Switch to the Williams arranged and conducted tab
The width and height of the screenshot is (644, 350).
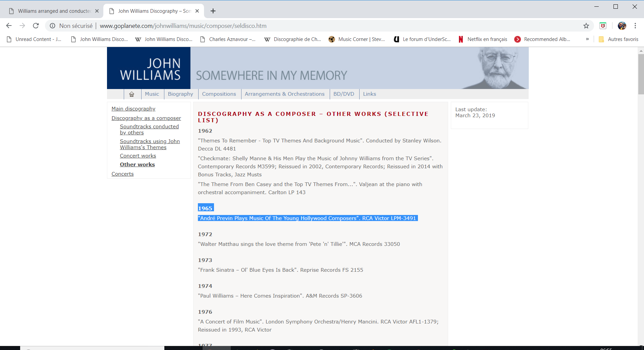54,11
